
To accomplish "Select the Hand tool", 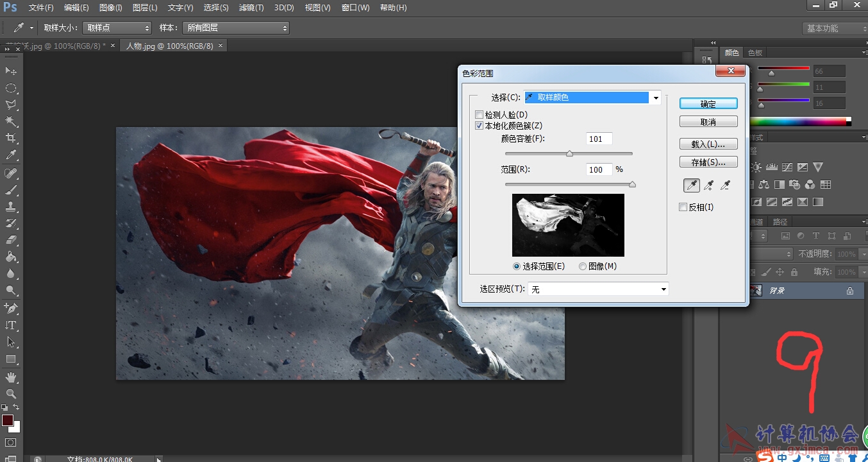I will (x=11, y=377).
